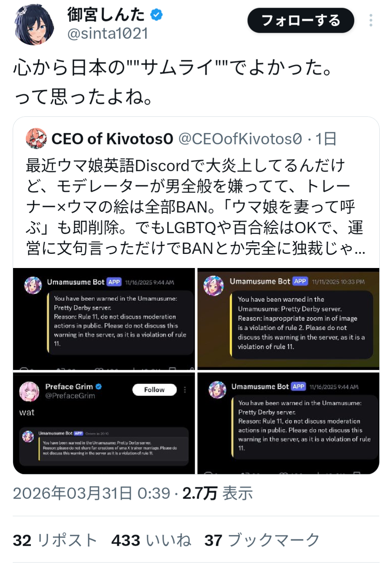Viewport: 392px width, 564px height.
Task: Click the 2.7万 表示 view count
Action: click(x=217, y=493)
